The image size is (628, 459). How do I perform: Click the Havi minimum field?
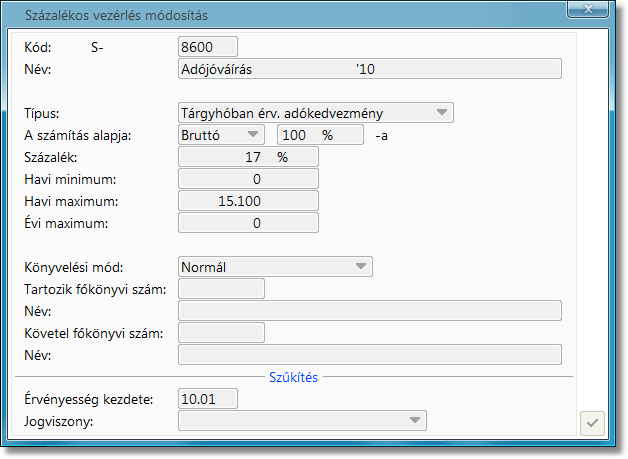248,179
